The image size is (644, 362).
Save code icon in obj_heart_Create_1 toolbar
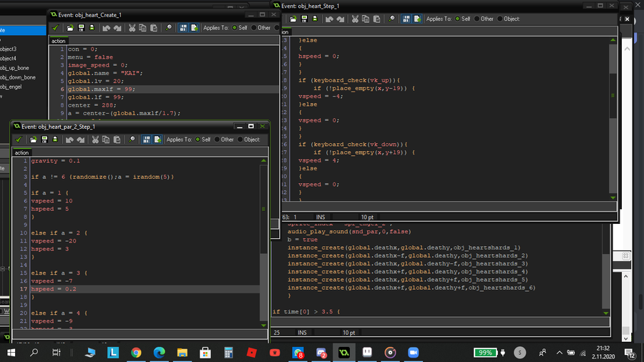[81, 28]
